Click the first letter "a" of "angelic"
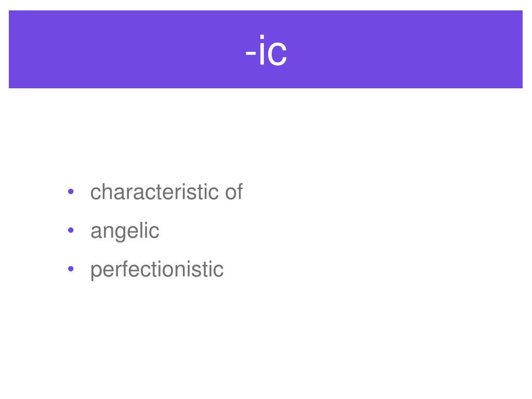 point(96,232)
